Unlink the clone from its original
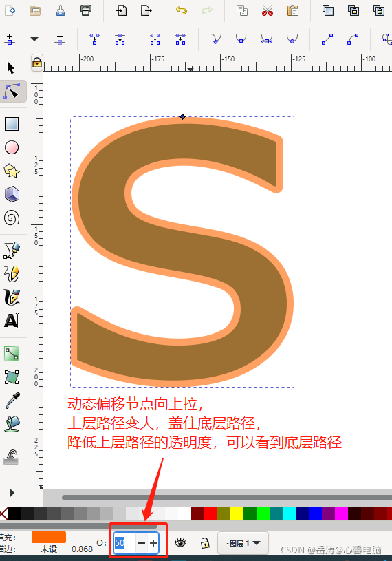 (379, 10)
